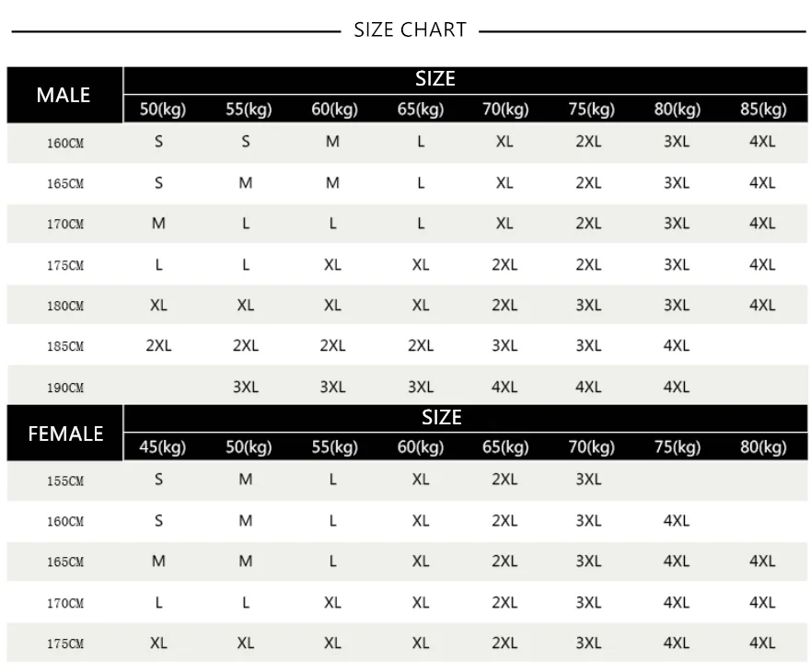This screenshot has height=672, width=811.
Task: Select the M cell in the 155CM row
Action: pyautogui.click(x=246, y=480)
